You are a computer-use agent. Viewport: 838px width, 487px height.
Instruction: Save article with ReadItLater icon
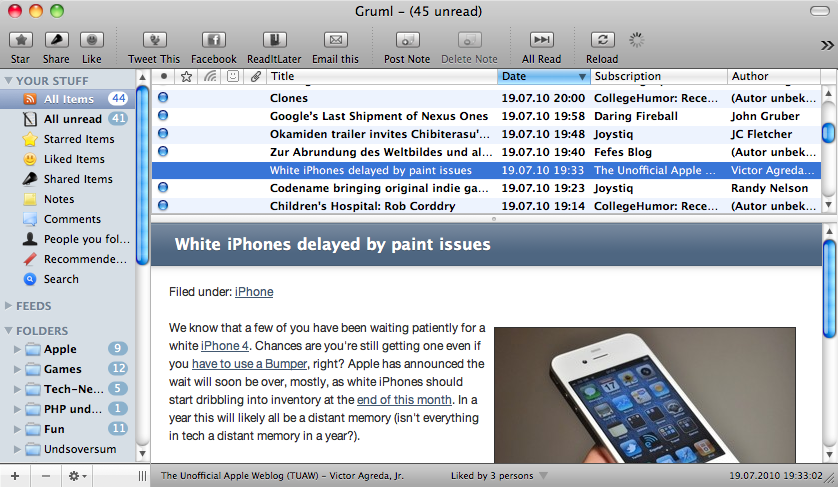[x=274, y=40]
